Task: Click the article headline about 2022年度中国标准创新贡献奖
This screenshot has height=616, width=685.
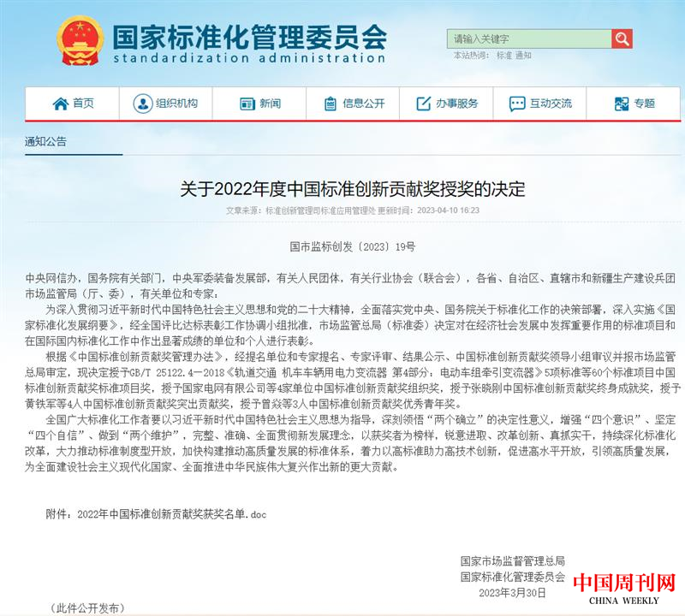Action: [352, 188]
